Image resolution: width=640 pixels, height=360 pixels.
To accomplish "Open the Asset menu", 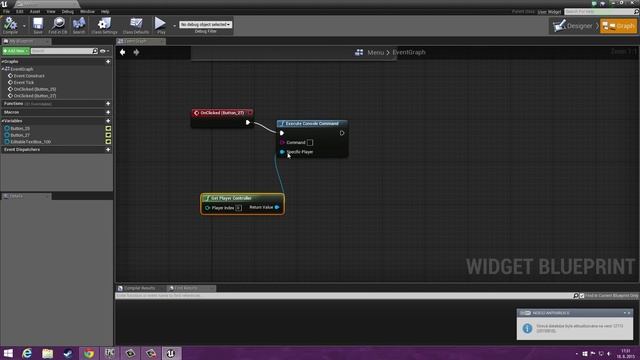I will click(x=35, y=12).
